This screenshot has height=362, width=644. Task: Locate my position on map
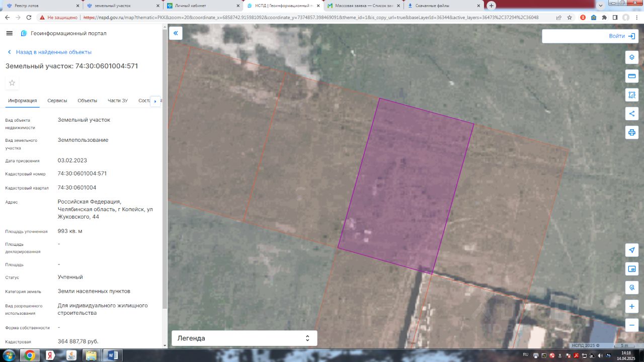click(x=632, y=250)
